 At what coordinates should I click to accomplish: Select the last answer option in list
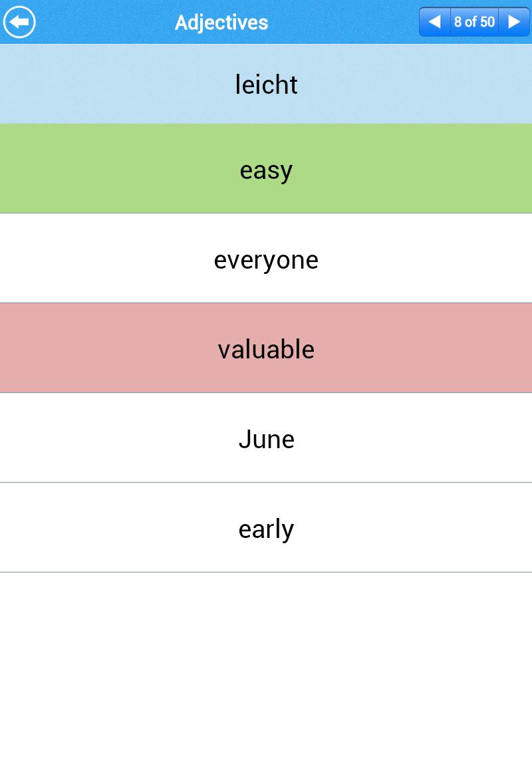tap(266, 527)
